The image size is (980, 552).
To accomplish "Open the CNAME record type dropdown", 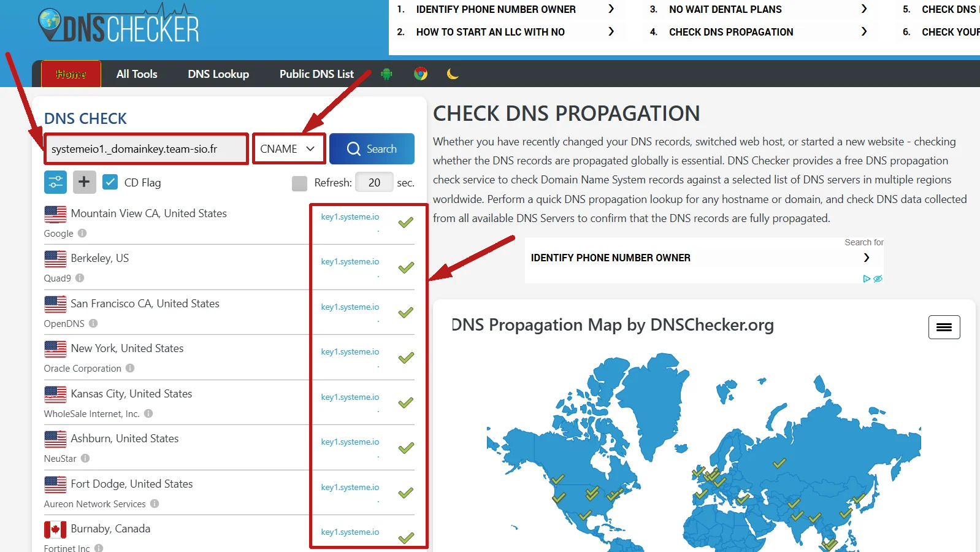I will pyautogui.click(x=288, y=149).
